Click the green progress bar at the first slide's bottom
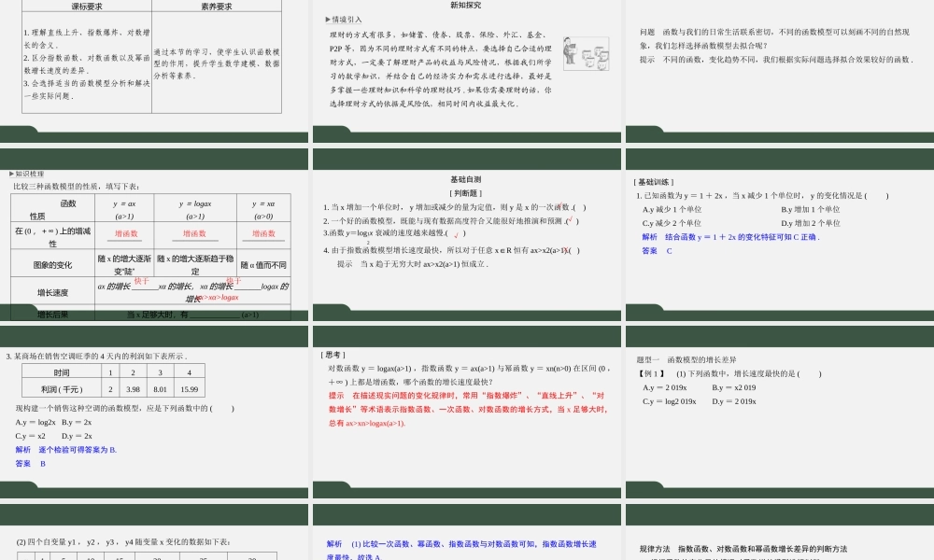Image resolution: width=934 pixels, height=560 pixels. coord(154,134)
